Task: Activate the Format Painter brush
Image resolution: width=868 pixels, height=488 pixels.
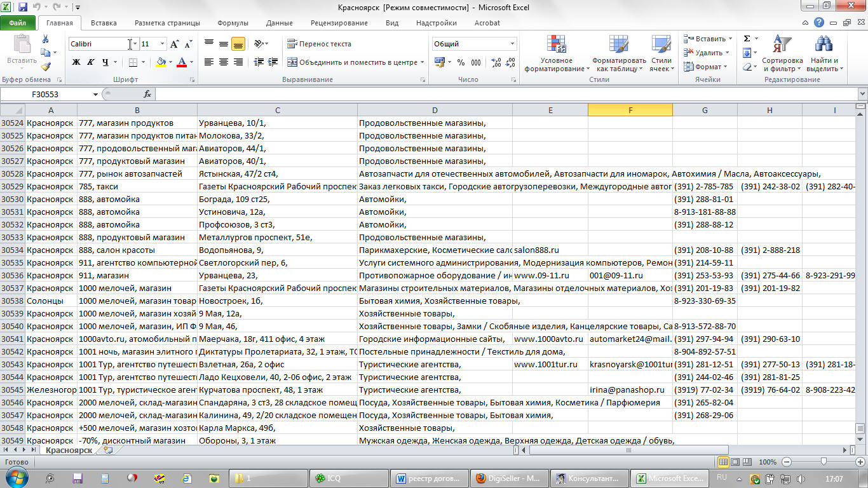Action: point(45,66)
